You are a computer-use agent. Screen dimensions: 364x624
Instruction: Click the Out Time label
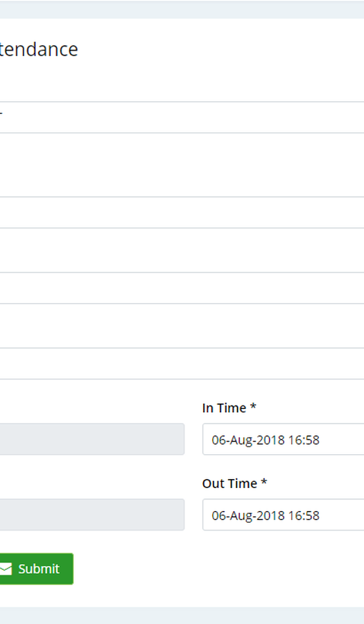[x=229, y=483]
